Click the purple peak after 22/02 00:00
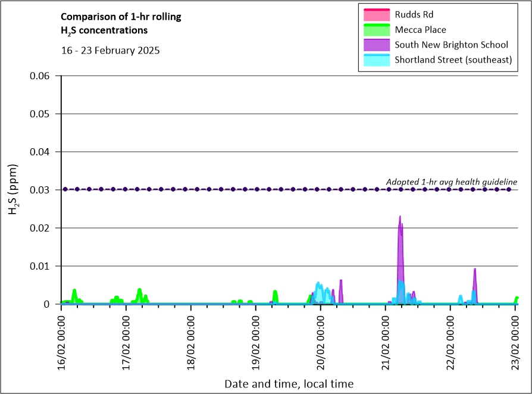The image size is (532, 394). [x=475, y=271]
